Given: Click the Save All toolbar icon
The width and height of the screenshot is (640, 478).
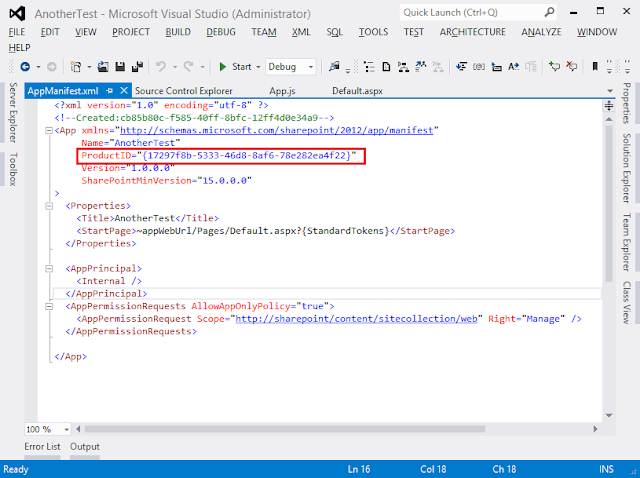Looking at the screenshot, I should tap(137, 67).
